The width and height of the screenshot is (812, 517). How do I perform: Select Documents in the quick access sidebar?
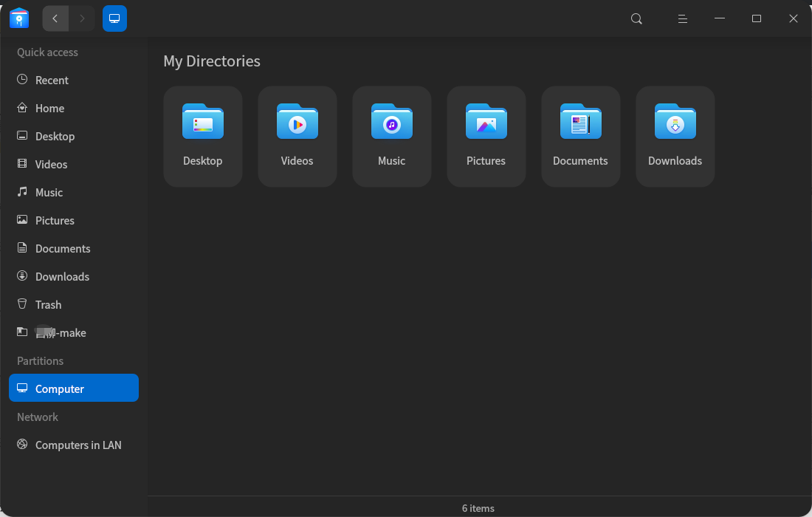click(74, 248)
